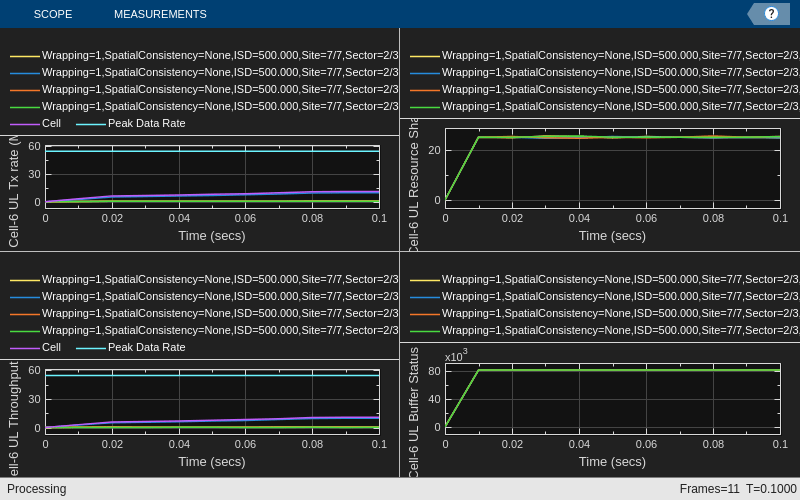The height and width of the screenshot is (500, 800).
Task: Select the Cell-6 UL Tx rate plot area
Action: pyautogui.click(x=212, y=177)
